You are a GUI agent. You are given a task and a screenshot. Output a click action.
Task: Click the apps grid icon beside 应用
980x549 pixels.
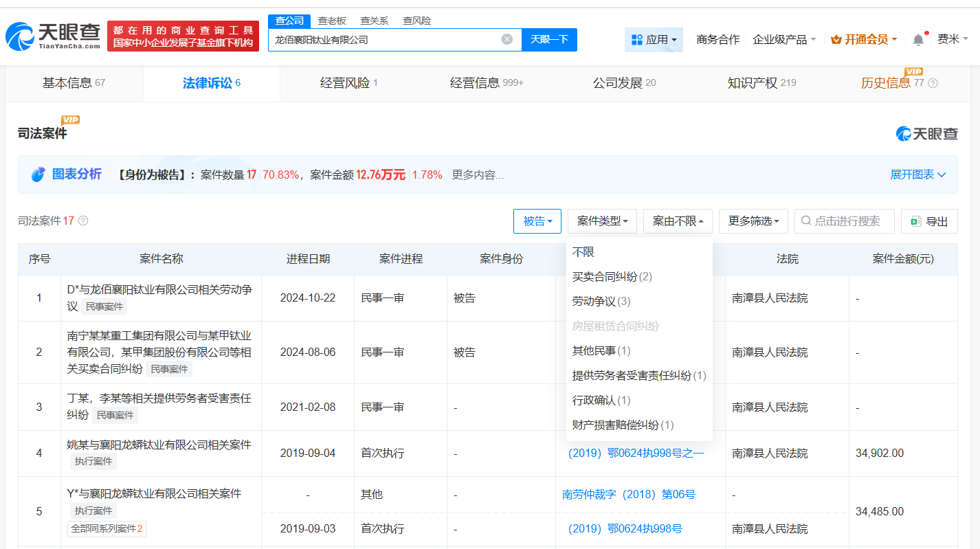(x=638, y=40)
